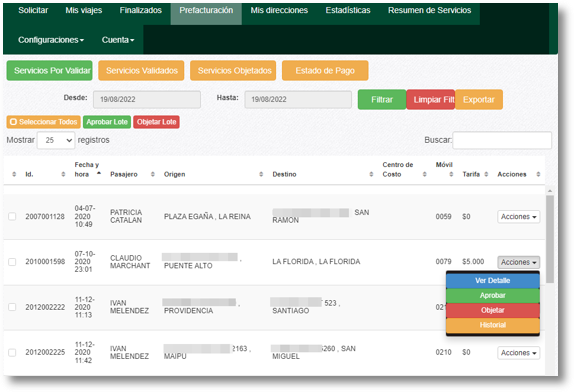Show Servicios Objetados
Image resolution: width=574 pixels, height=392 pixels.
pos(233,71)
